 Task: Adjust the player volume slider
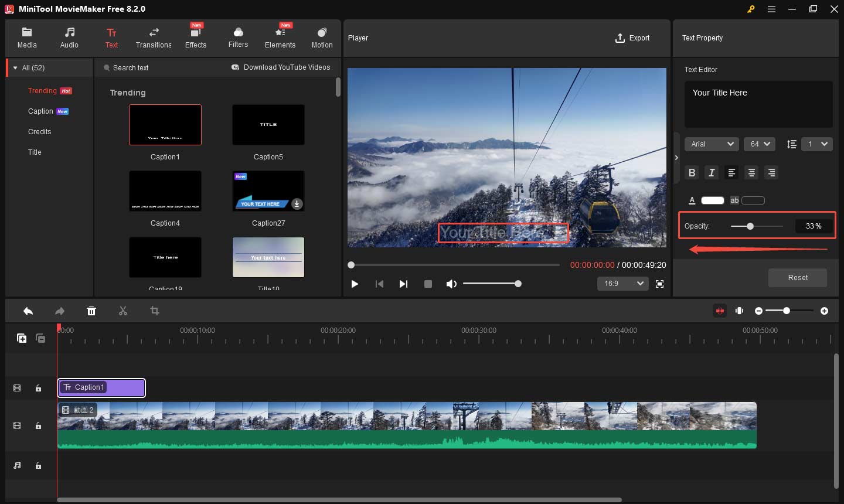tap(492, 284)
